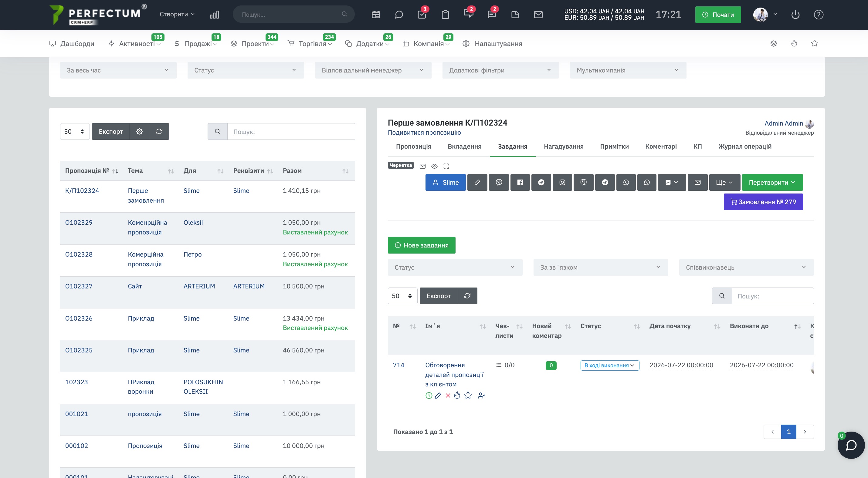Delete task 714 with the red X

point(448,396)
